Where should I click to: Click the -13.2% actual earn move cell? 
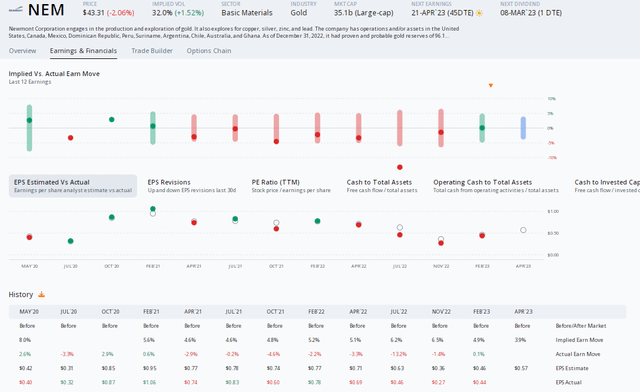[x=398, y=354]
